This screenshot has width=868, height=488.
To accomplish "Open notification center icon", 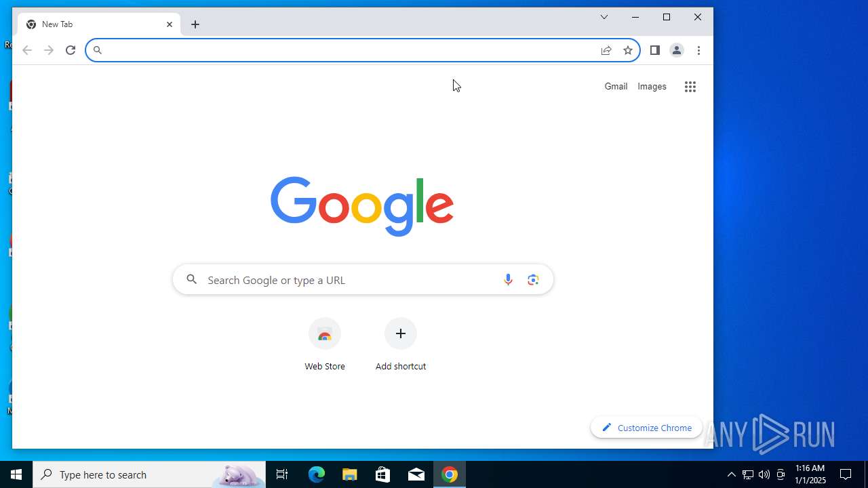I will (846, 474).
